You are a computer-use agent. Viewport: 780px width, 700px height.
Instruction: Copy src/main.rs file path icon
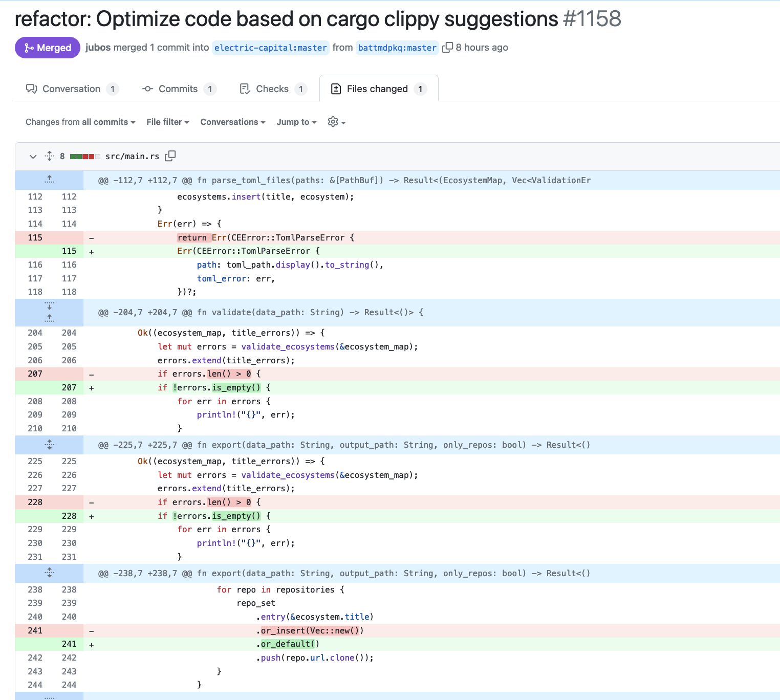170,156
